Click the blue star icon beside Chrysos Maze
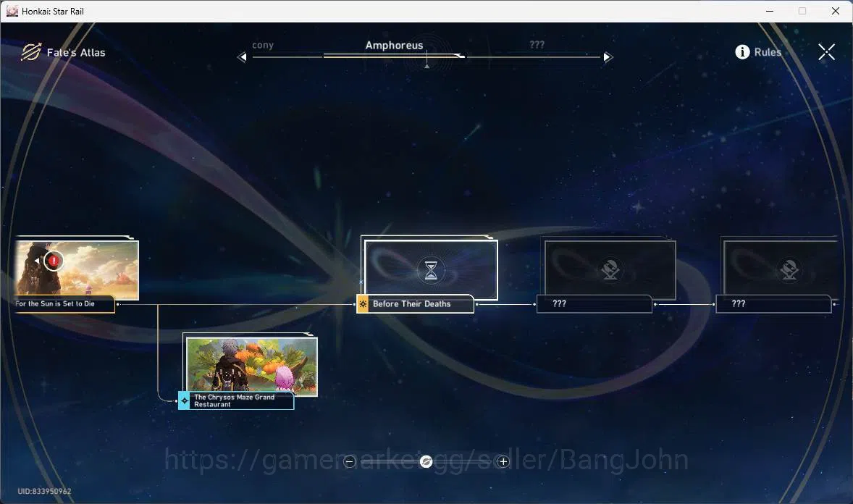Viewport: 853px width, 504px height. coord(185,400)
